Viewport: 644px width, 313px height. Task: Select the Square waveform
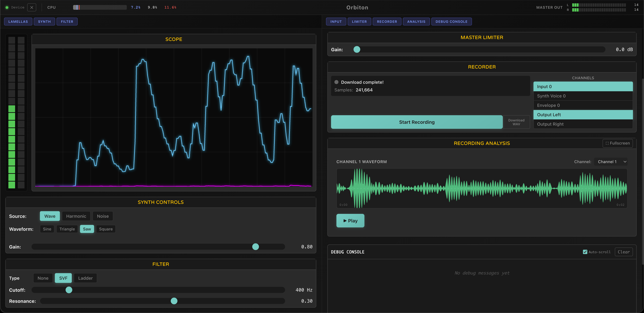(x=106, y=229)
